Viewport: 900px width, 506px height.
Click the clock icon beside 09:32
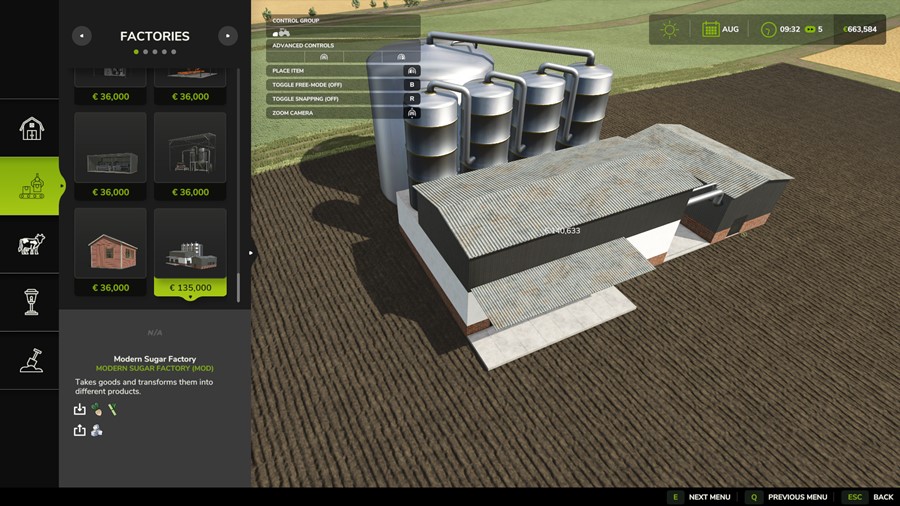pos(768,29)
